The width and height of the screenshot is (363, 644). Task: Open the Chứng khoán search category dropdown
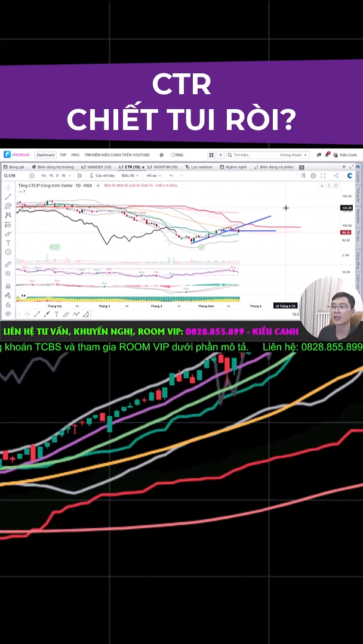pos(294,155)
